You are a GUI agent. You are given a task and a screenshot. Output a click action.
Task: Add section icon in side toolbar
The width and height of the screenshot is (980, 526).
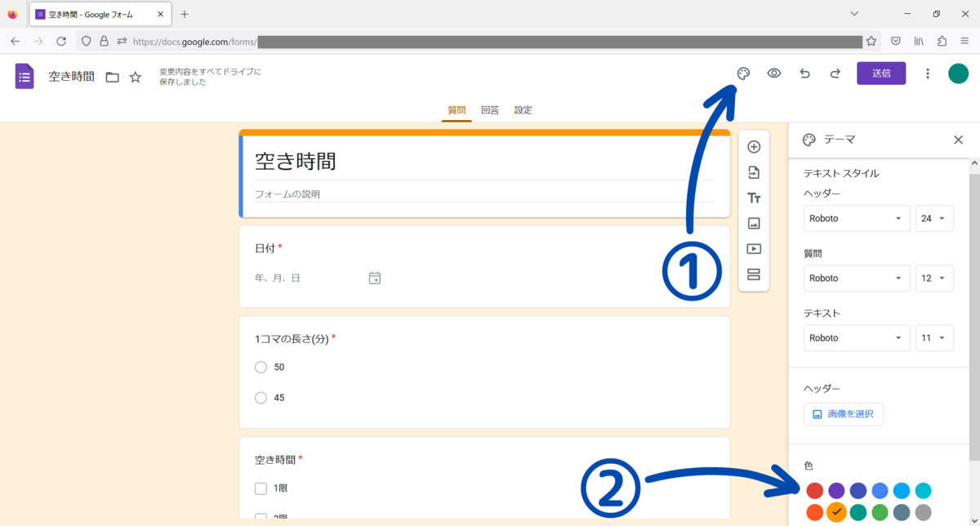point(754,274)
